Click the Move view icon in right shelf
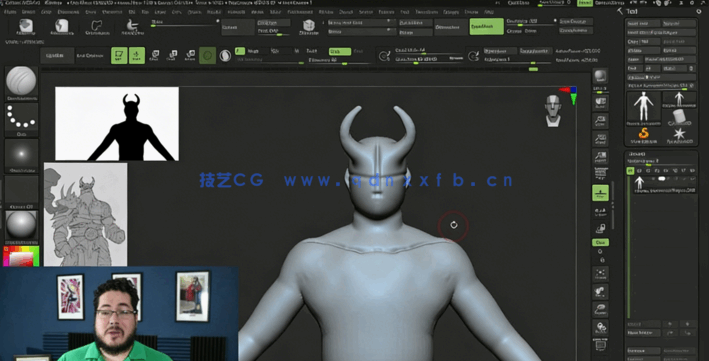This screenshot has width=709, height=361. [x=600, y=292]
